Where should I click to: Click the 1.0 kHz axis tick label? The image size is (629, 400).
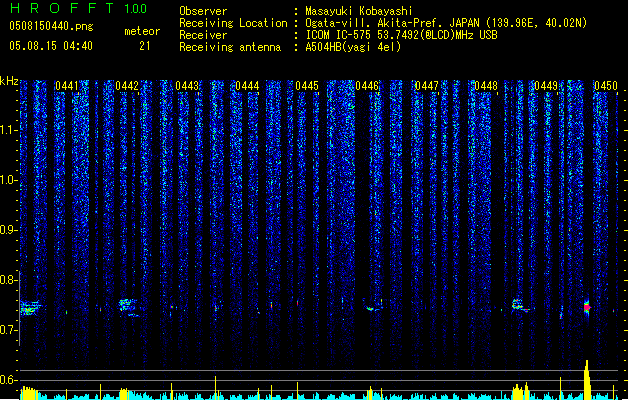point(8,180)
